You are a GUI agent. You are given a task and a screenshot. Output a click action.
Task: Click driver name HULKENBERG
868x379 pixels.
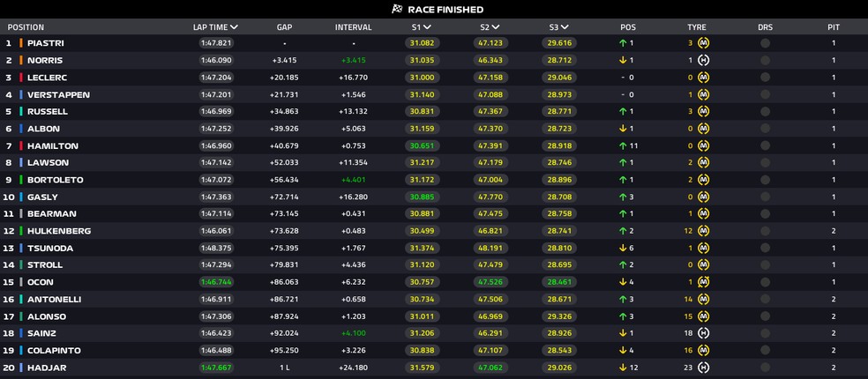pos(59,231)
